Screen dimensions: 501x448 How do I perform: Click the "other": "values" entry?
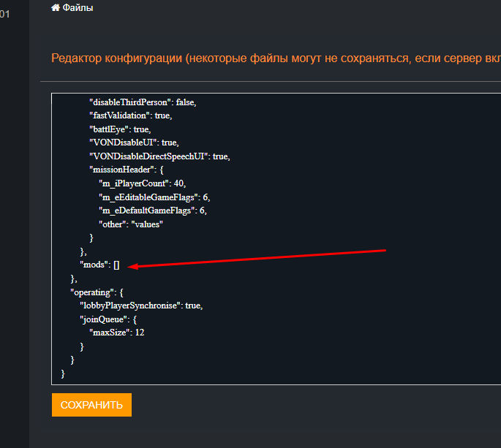[x=130, y=224]
